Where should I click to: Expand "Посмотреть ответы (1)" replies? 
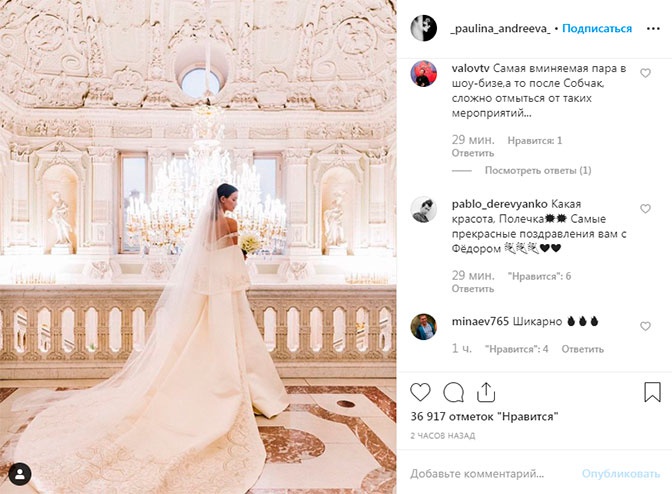(538, 171)
